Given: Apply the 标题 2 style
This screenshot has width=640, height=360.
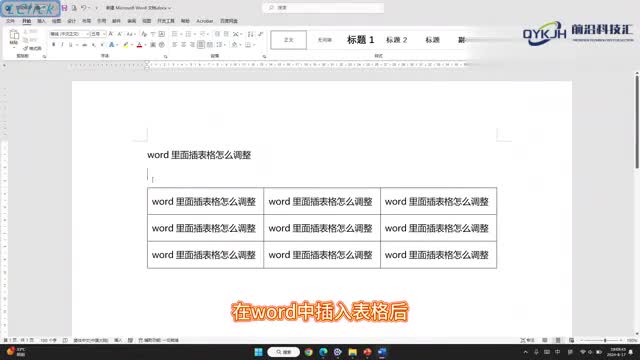Looking at the screenshot, I should click(x=396, y=40).
